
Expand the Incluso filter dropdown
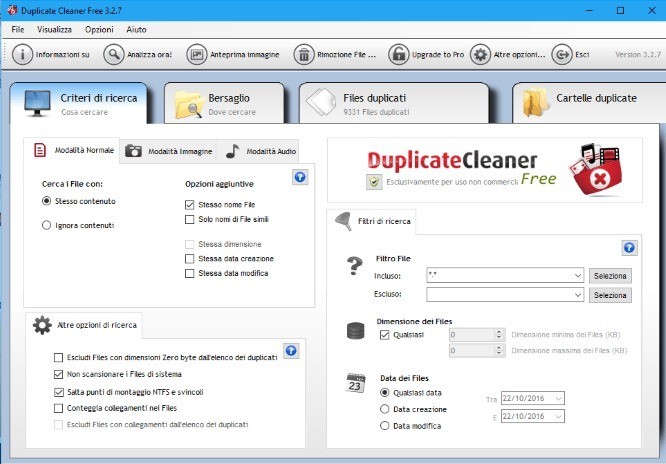click(x=578, y=275)
